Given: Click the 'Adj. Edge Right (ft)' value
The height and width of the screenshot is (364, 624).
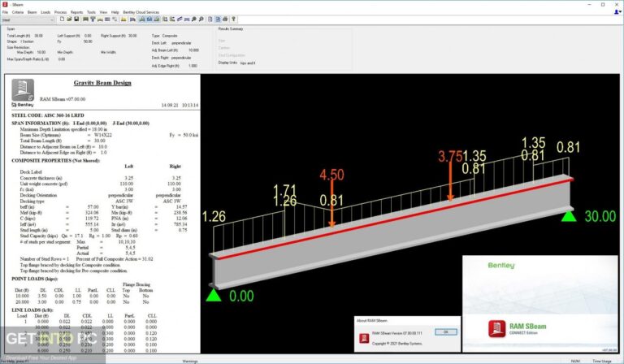Looking at the screenshot, I should [193, 66].
